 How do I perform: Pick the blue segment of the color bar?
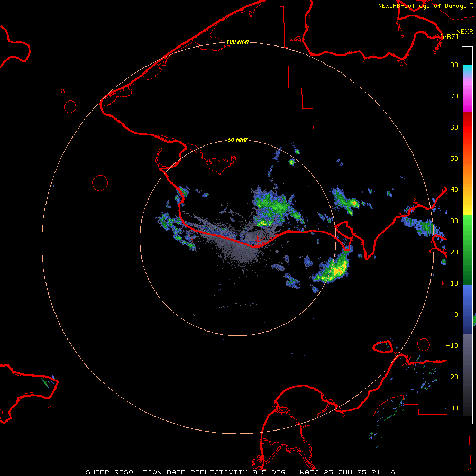click(x=467, y=309)
